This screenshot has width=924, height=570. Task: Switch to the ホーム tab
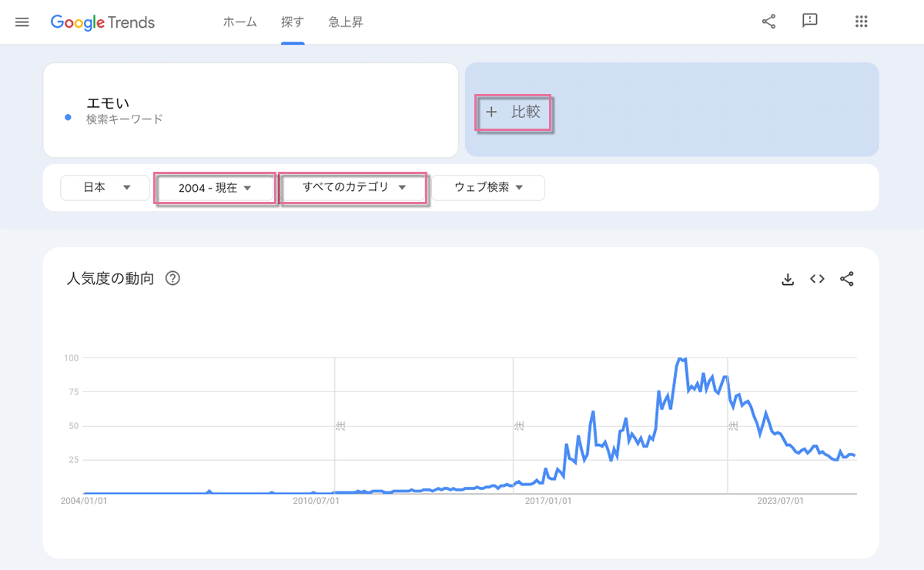[x=239, y=22]
